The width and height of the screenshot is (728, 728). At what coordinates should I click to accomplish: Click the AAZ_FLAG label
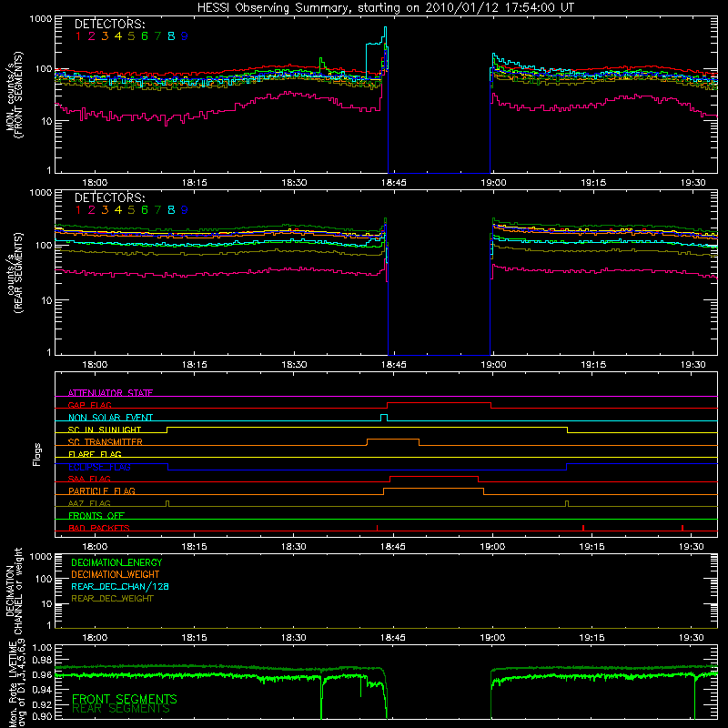[x=89, y=503]
